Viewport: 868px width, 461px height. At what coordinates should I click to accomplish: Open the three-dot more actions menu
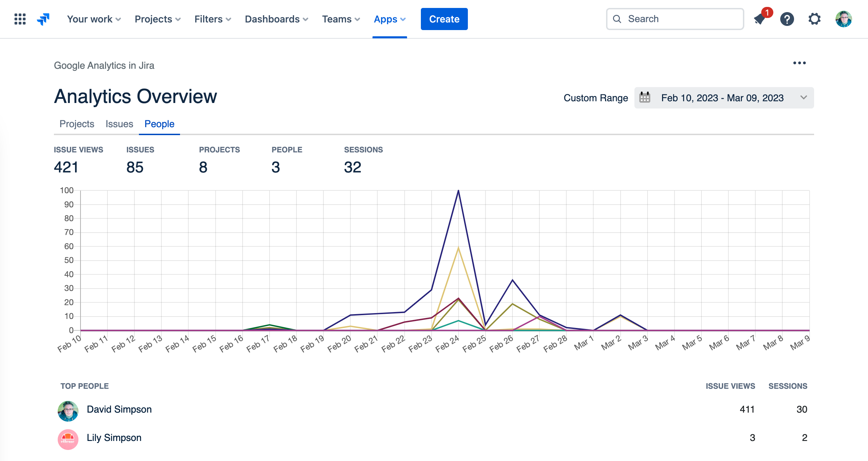(799, 63)
